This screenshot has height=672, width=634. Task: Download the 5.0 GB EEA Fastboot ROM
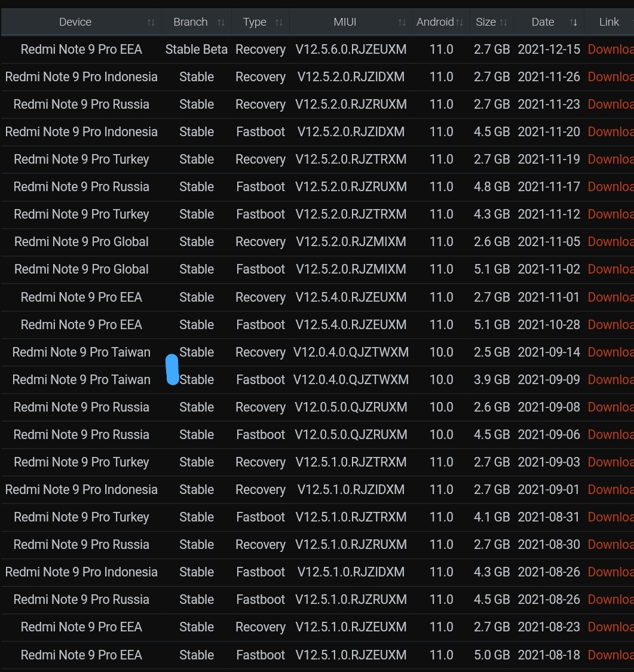point(611,655)
